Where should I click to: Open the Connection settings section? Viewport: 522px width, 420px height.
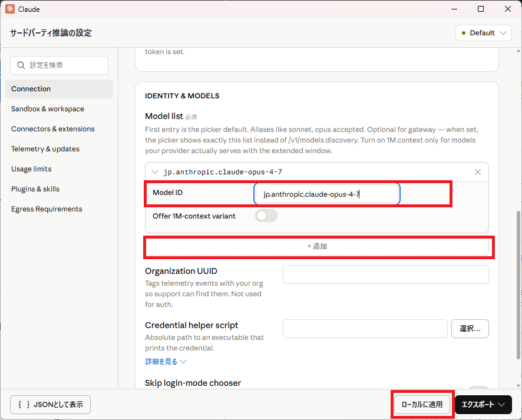point(60,89)
